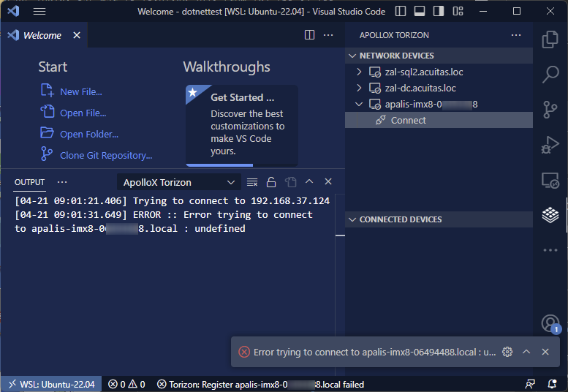Collapse the CONNECTED DEVICES section
Screen dimensions: 568x392
point(439,219)
